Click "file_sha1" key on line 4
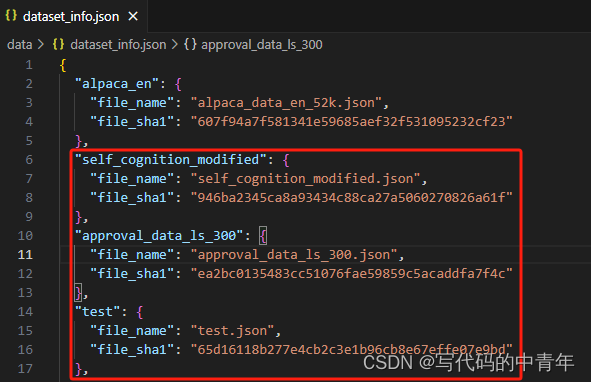591x382 pixels. tap(132, 121)
